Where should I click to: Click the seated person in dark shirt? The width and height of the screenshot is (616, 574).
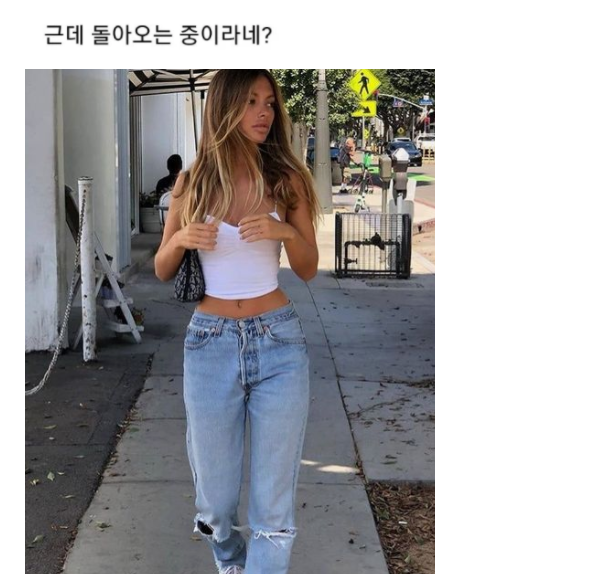pyautogui.click(x=169, y=175)
